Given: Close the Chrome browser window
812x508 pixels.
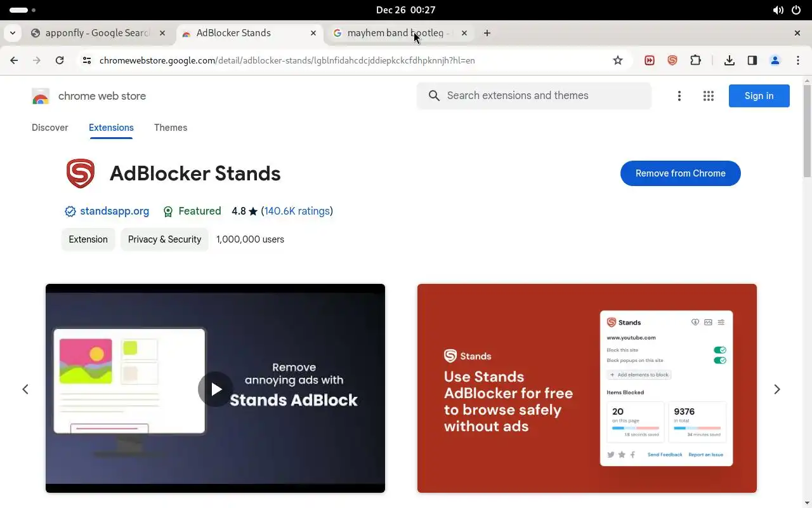Looking at the screenshot, I should pyautogui.click(x=797, y=33).
